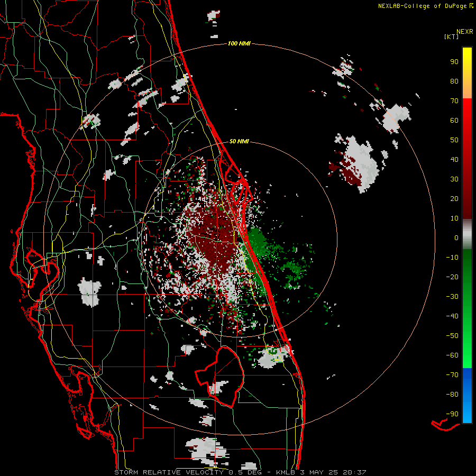
Task: Click the negative 20 knots scale label
Action: [452, 277]
